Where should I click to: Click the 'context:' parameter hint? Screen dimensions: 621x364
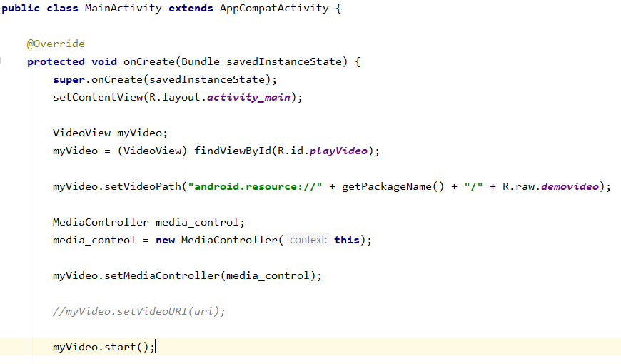[308, 240]
